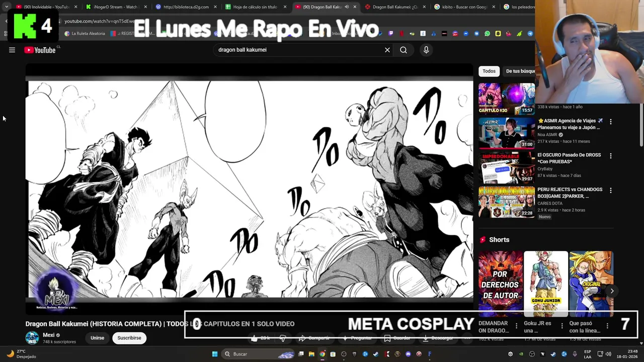Open the CAPITULO #30 video thumbnail
The image size is (644, 362).
point(506,99)
